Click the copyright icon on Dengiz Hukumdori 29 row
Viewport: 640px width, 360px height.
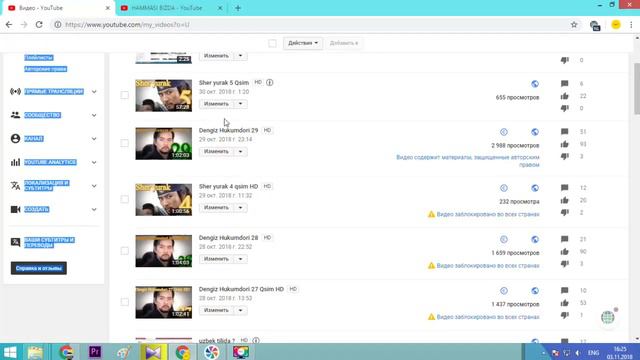point(504,132)
